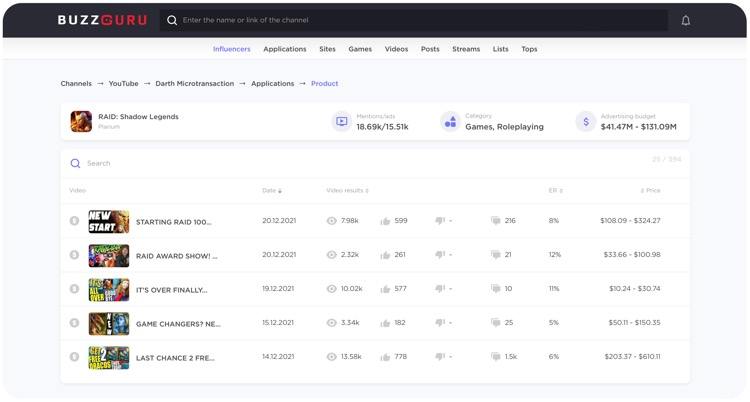Click the RAID: Shadow Legends app icon
750x402 pixels.
point(81,121)
